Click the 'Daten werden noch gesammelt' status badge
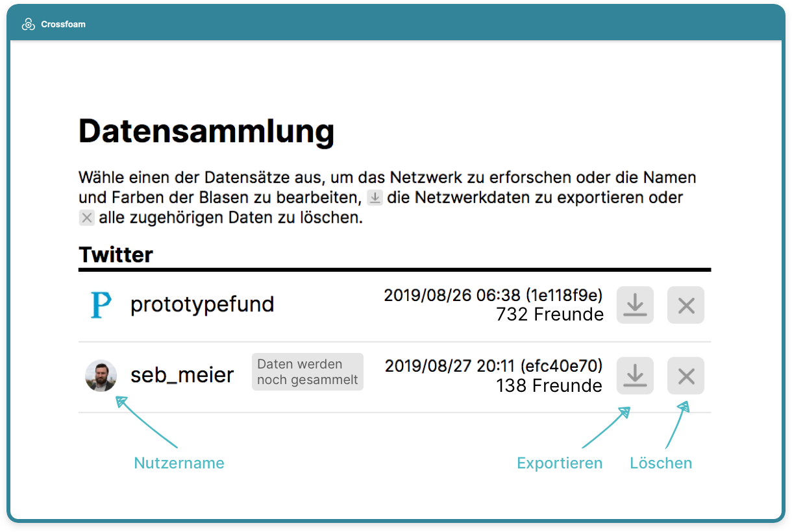Screen dimensions: 792x532 pos(308,372)
